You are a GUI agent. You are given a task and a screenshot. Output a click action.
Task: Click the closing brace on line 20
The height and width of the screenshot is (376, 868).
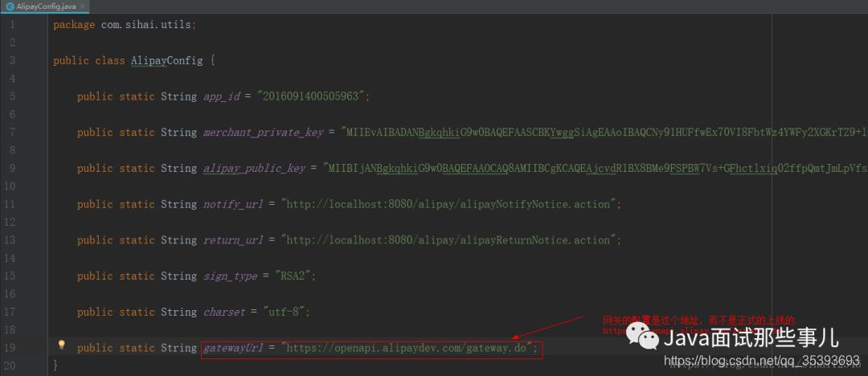click(x=55, y=366)
